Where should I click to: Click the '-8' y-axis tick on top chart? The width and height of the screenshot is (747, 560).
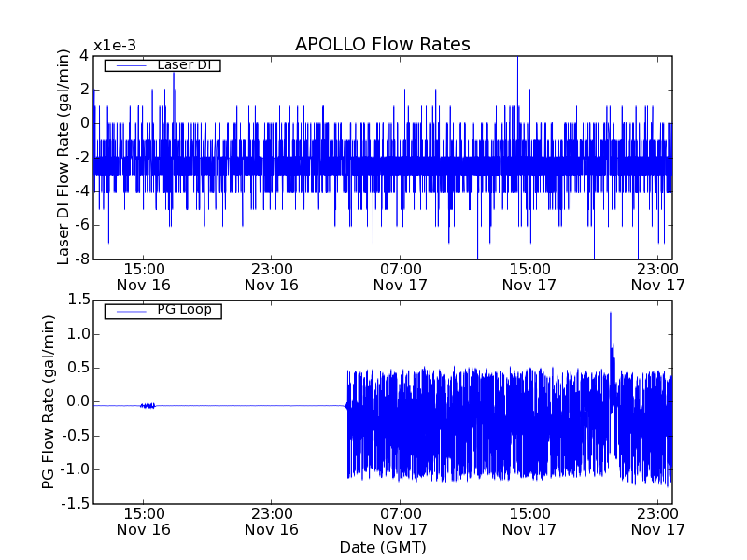coord(82,259)
